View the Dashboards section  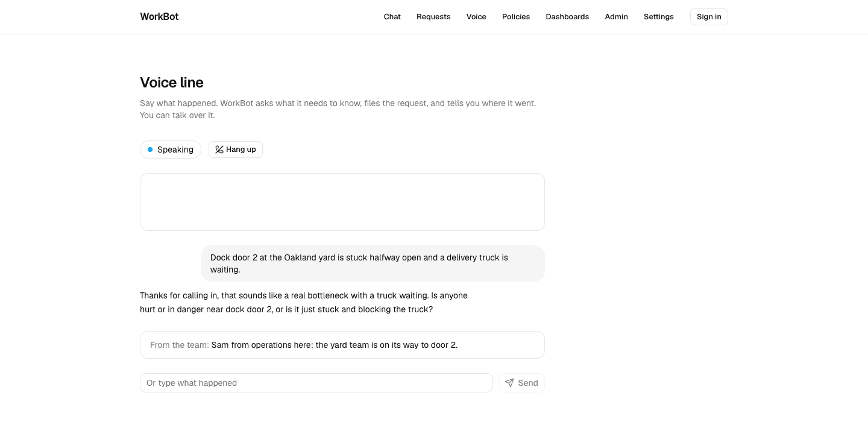click(x=567, y=17)
